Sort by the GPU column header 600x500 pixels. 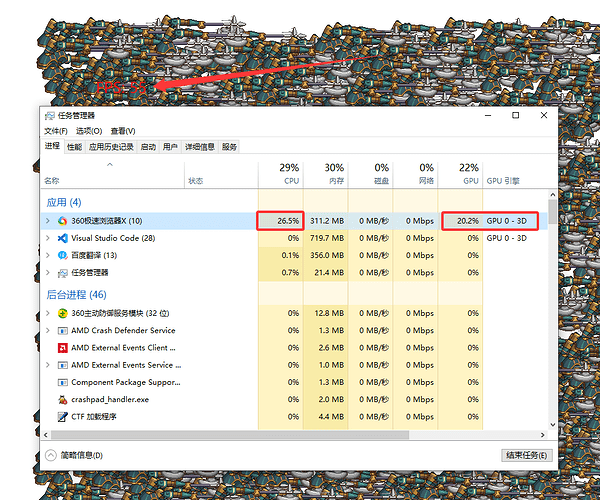pos(460,175)
